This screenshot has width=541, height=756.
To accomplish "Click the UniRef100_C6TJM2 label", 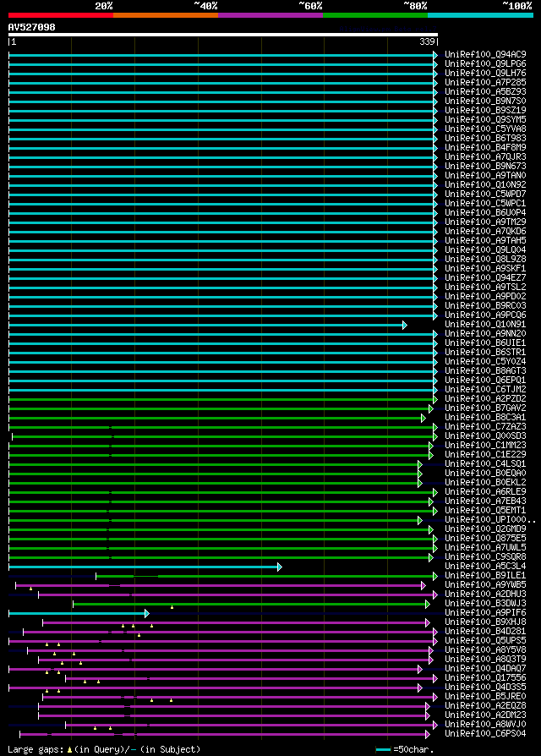I will [485, 389].
